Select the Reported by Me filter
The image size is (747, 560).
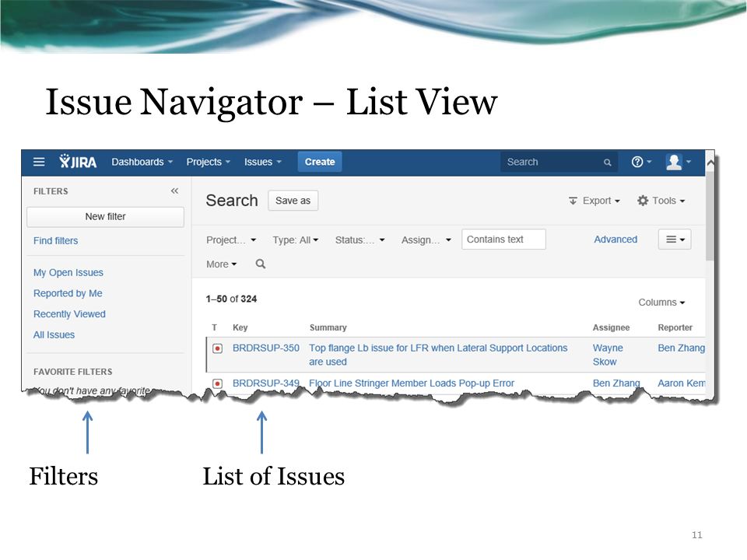pos(68,293)
